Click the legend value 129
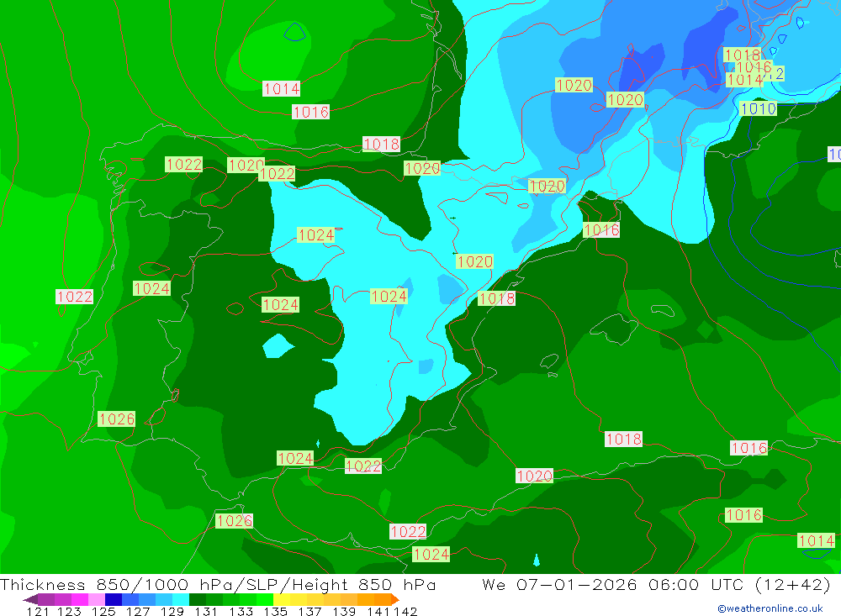 (x=172, y=611)
